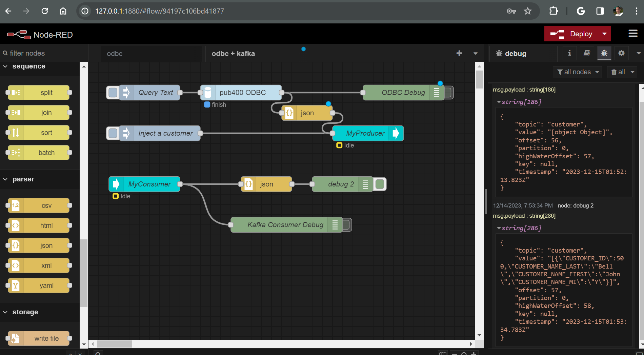The image size is (644, 355).
Task: Select the html parser node in palette
Action: click(39, 225)
